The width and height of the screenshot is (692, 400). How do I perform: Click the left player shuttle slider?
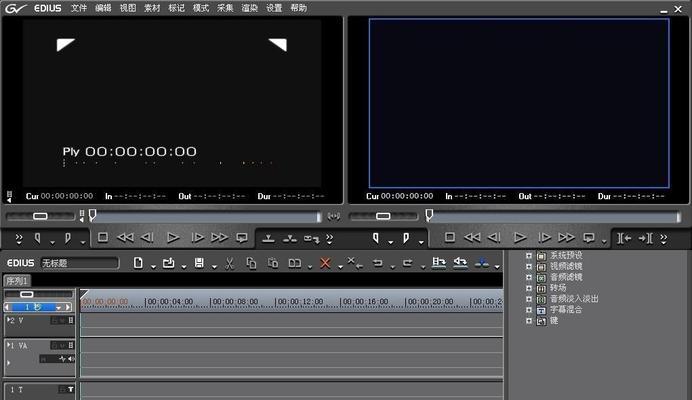tap(40, 215)
